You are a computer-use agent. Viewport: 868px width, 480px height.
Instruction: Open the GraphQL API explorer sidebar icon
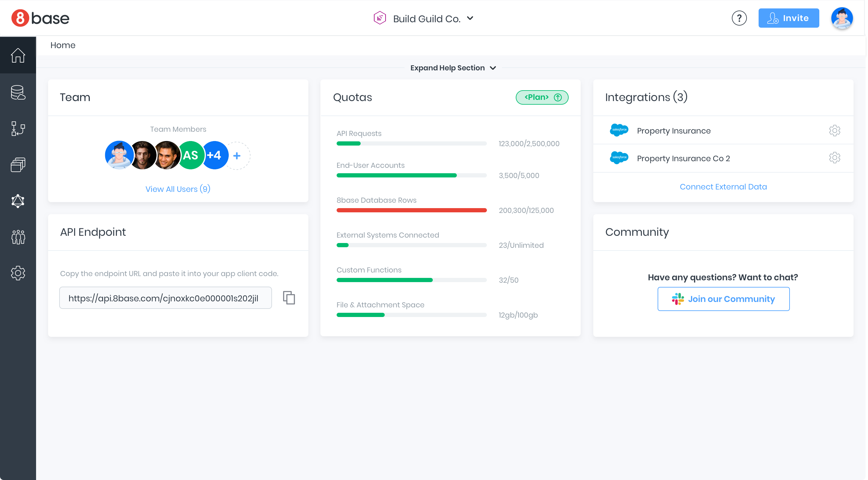click(18, 201)
